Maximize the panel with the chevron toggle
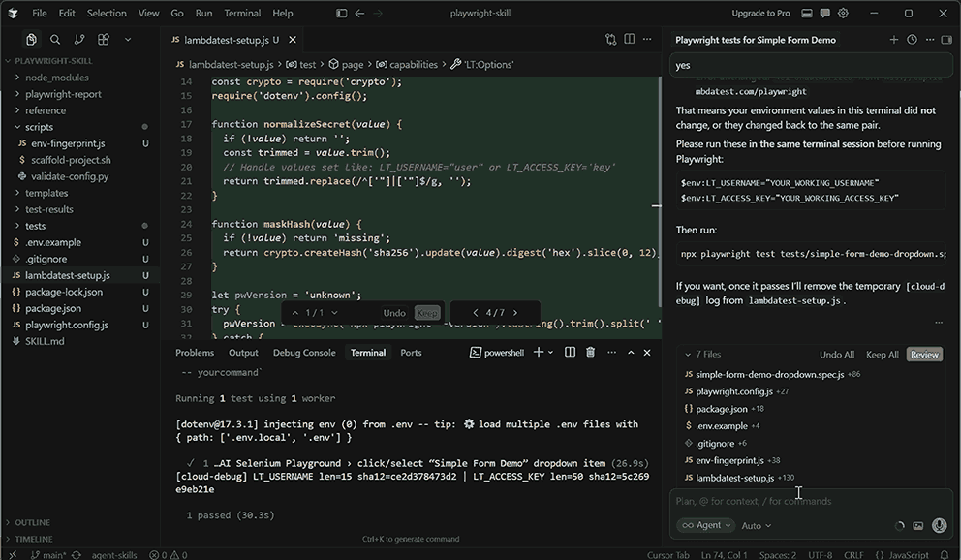Viewport: 961px width, 560px height. [x=630, y=353]
